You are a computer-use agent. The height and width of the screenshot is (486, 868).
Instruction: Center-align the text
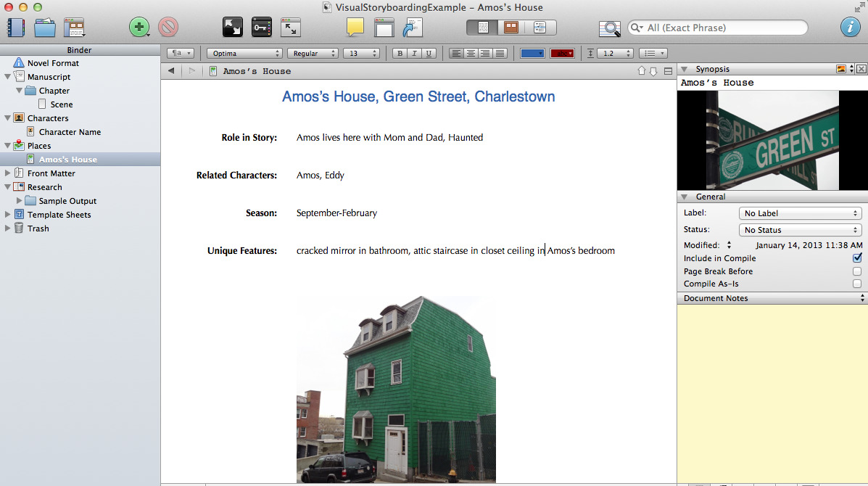pyautogui.click(x=471, y=54)
